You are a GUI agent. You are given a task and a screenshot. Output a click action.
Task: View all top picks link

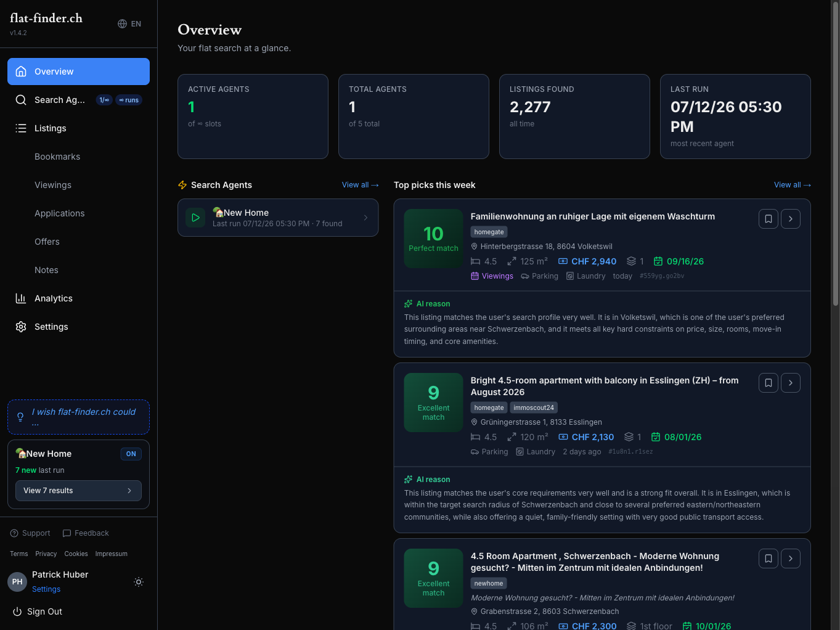pos(793,185)
